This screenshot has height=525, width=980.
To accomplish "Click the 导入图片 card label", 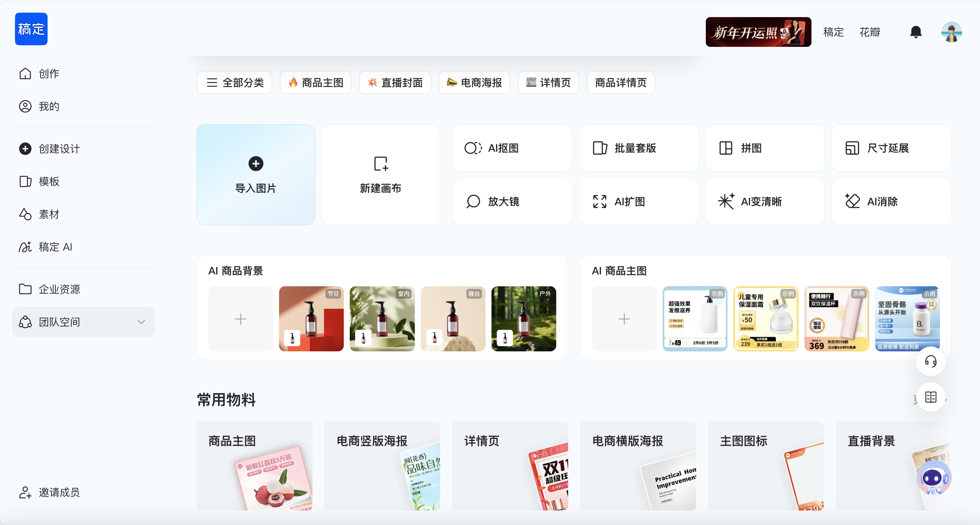I will click(256, 188).
